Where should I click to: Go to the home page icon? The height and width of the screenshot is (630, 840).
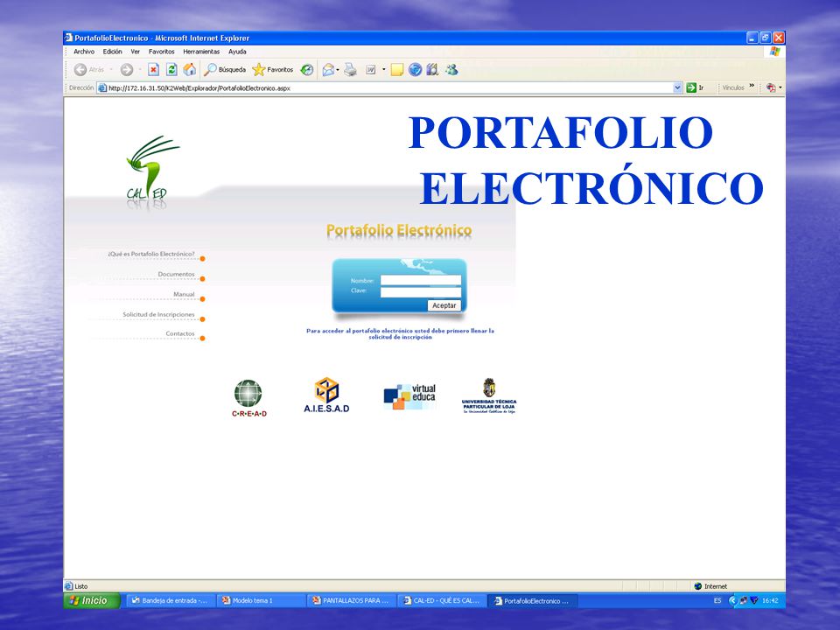(189, 70)
